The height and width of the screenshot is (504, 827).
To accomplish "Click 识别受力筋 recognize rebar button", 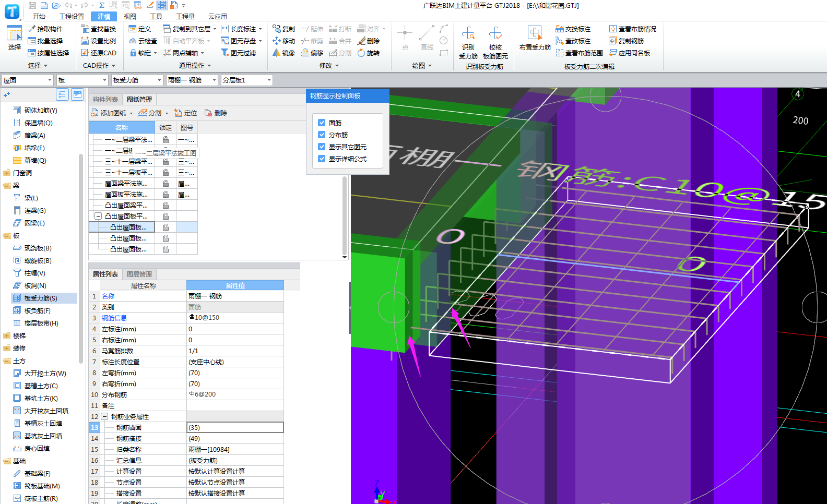I will [x=468, y=43].
